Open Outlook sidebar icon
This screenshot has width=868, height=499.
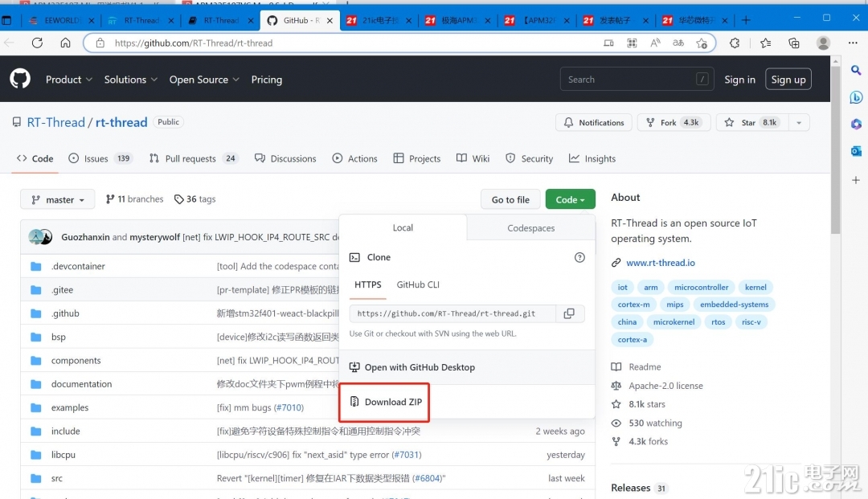click(x=856, y=150)
